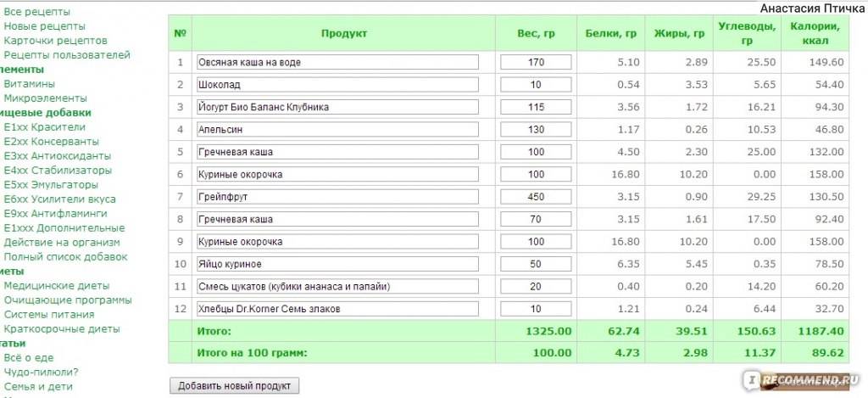868x398 pixels.
Task: Select the 'Яйцо куриное' product field
Action: pyautogui.click(x=337, y=264)
